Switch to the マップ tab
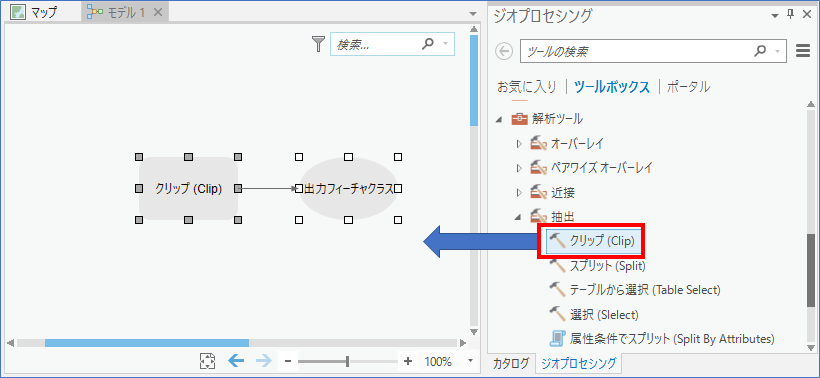Viewport: 820px width, 378px height. click(x=35, y=12)
